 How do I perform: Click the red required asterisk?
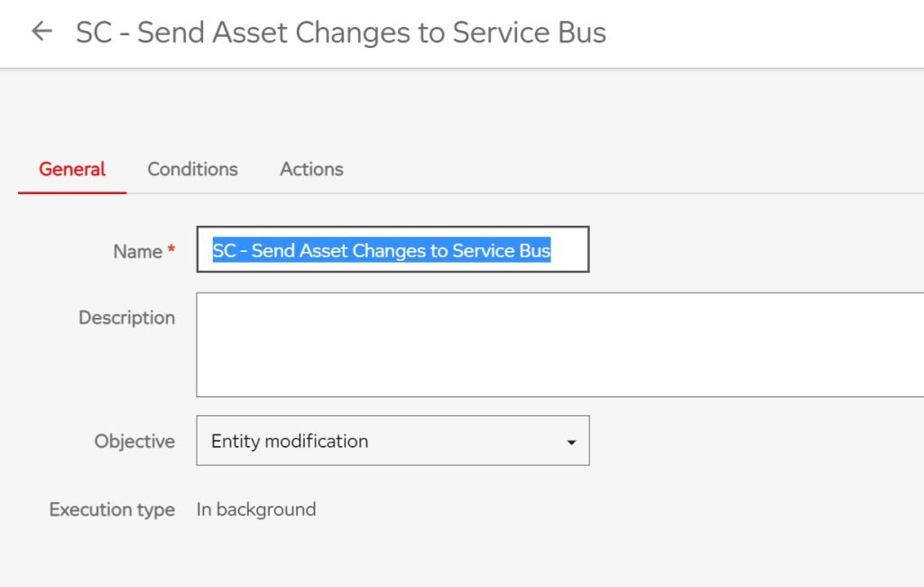[171, 250]
